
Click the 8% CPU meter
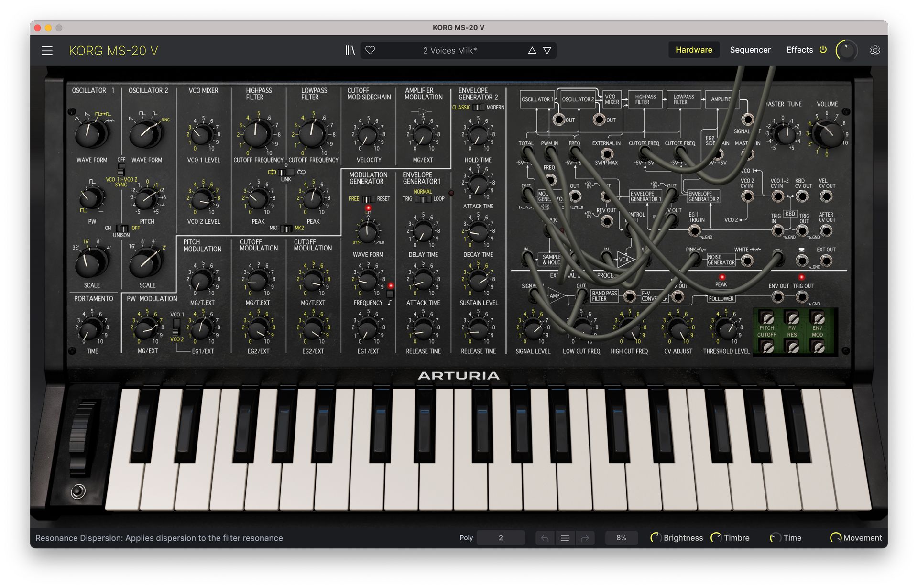621,538
